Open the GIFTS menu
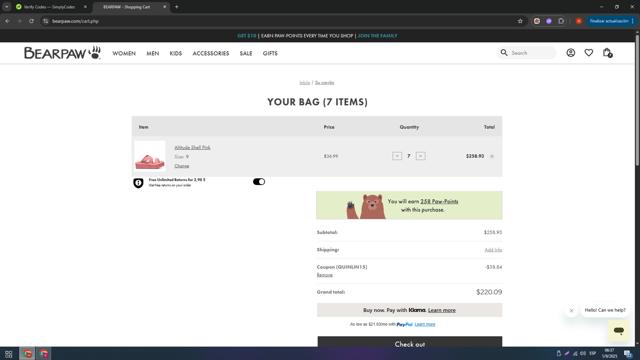 [270, 53]
